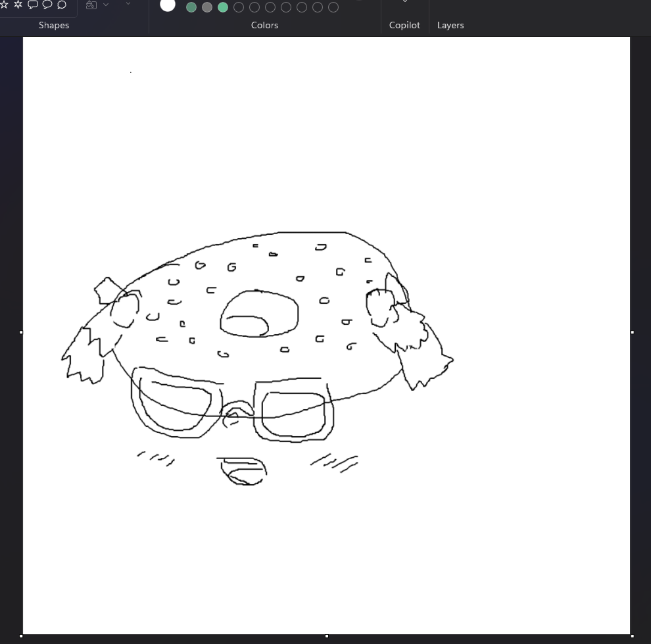Select the six-point star shape
651x644 pixels.
pos(18,5)
